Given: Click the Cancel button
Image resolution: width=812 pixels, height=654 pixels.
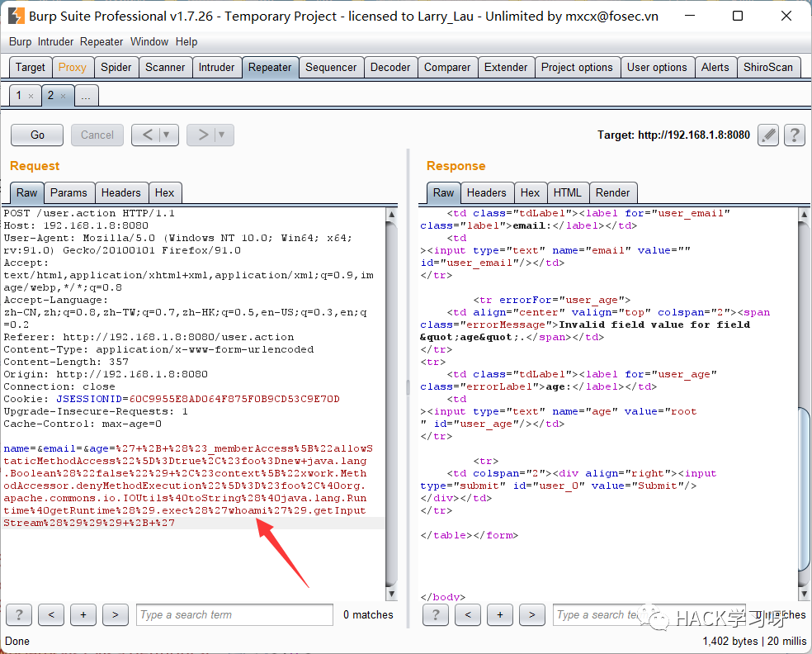Looking at the screenshot, I should click(97, 135).
